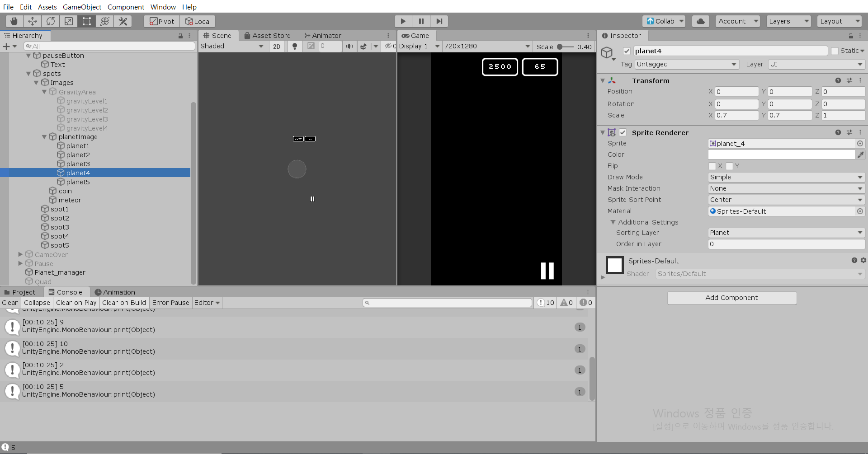This screenshot has width=868, height=454.
Task: Toggle Sprite Renderer enabled checkbox
Action: [623, 132]
